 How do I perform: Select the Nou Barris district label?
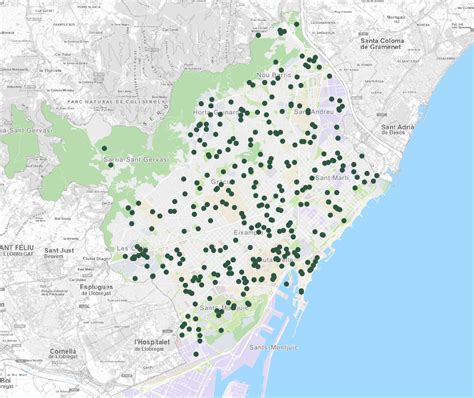pos(274,75)
